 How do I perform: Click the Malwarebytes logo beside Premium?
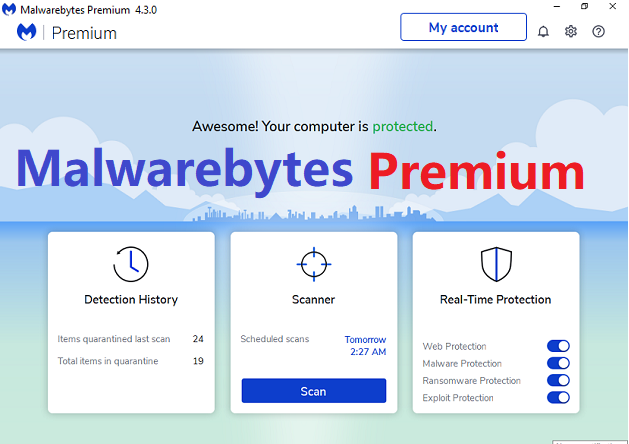(x=26, y=32)
